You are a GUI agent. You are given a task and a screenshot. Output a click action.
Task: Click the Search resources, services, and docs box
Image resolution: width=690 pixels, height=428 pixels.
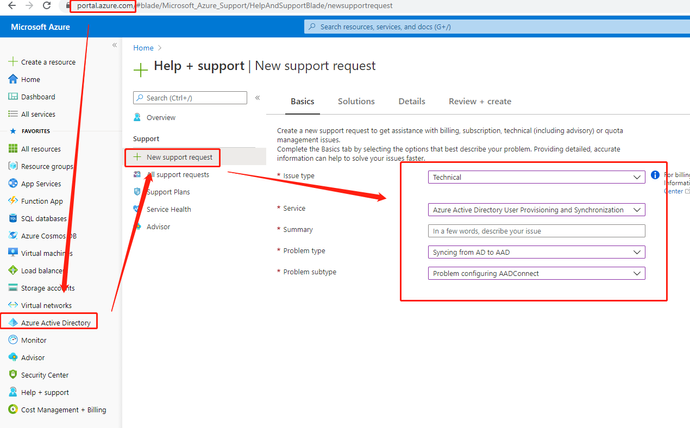coord(497,27)
